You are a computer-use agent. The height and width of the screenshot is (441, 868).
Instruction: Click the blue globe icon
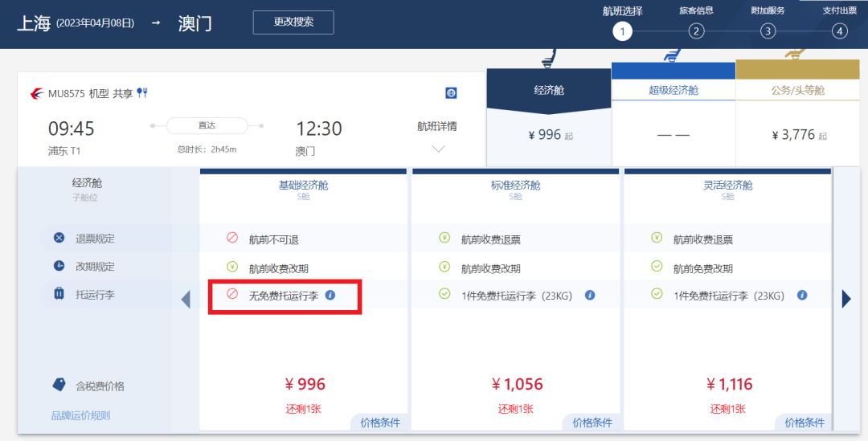coord(451,93)
